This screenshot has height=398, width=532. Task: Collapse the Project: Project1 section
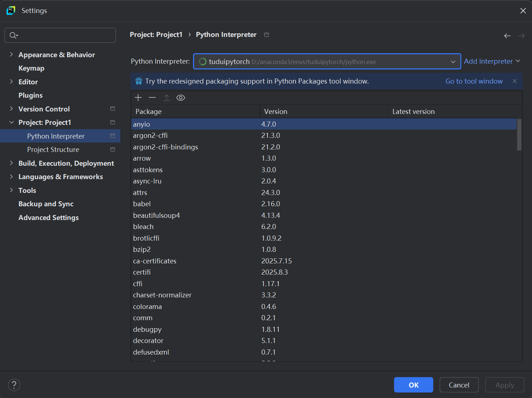(x=11, y=122)
